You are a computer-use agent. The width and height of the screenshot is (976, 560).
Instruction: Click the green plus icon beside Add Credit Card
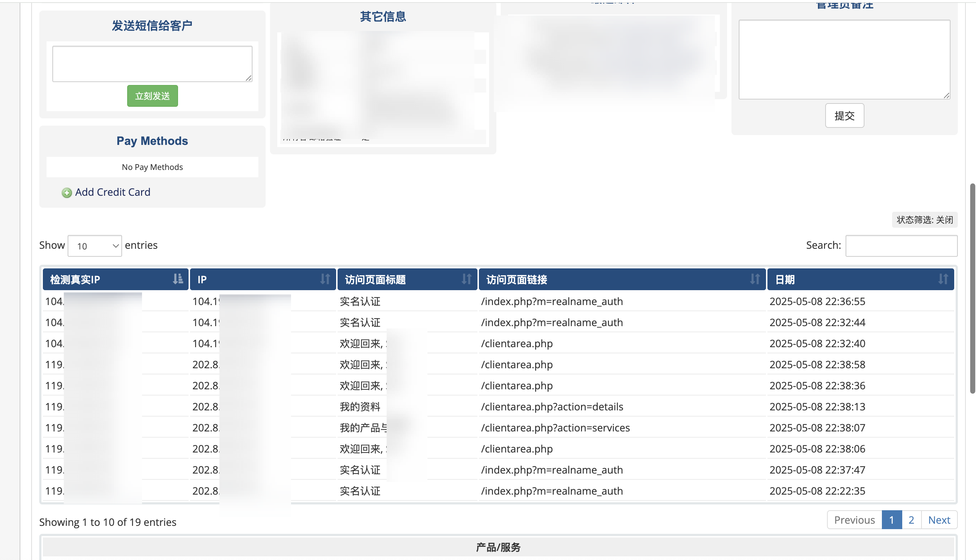tap(66, 192)
